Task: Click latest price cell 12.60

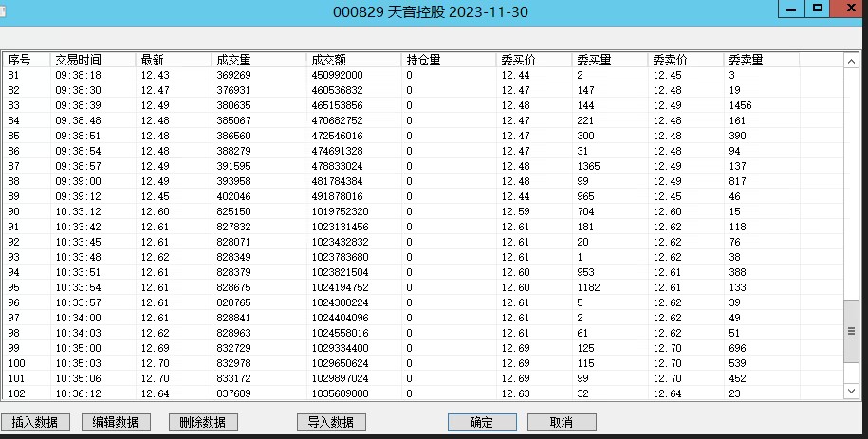Action: (x=155, y=211)
